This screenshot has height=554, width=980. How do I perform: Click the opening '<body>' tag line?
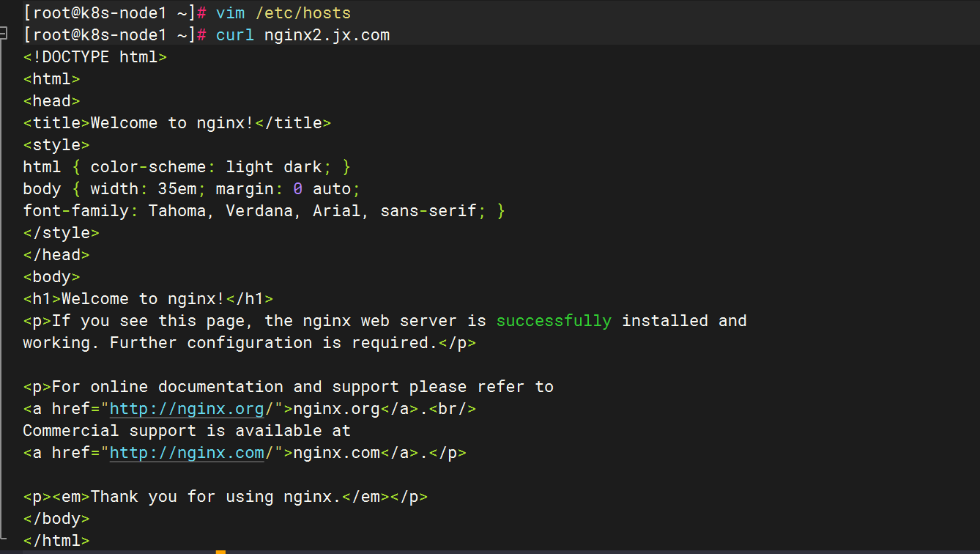[x=51, y=277]
